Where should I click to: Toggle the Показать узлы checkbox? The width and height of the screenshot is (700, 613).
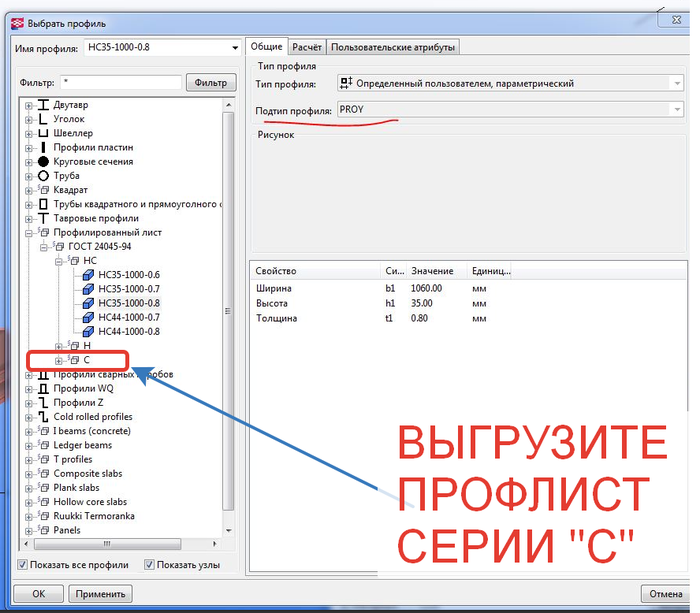point(150,565)
